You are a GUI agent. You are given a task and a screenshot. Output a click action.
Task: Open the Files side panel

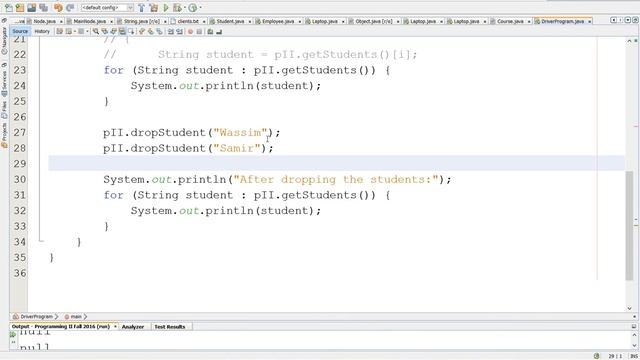[4, 109]
